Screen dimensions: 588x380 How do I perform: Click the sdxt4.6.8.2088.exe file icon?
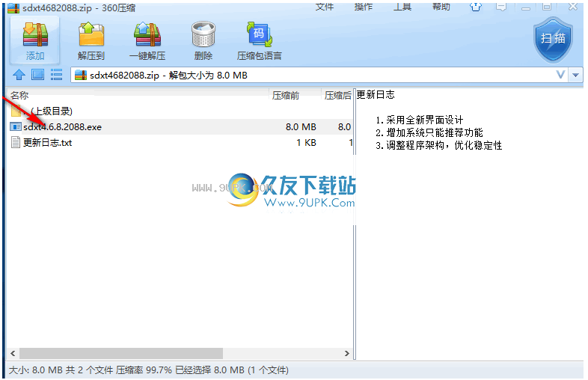point(16,127)
